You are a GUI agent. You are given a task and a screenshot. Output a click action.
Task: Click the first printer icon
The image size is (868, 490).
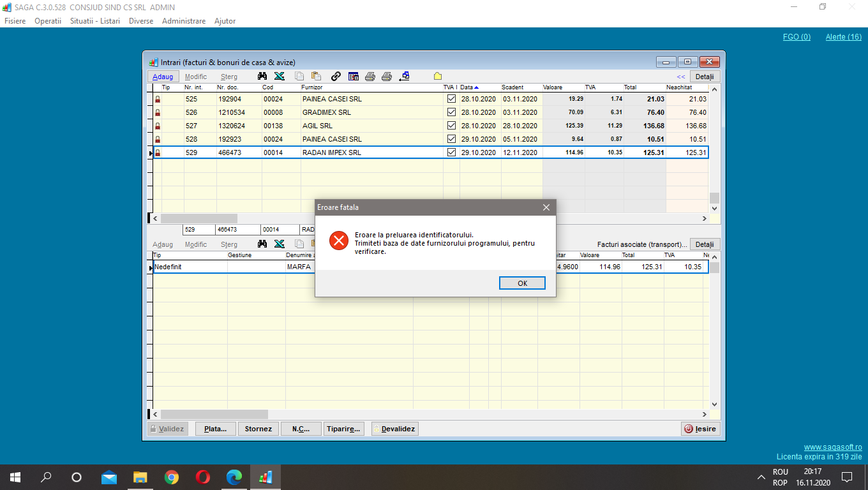click(x=370, y=77)
